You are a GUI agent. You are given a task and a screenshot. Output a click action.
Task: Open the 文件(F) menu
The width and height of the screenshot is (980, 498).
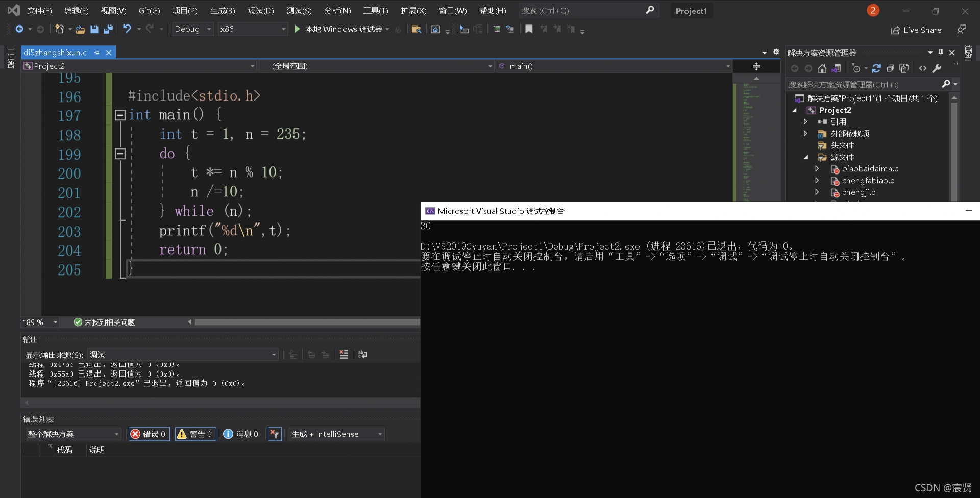pyautogui.click(x=39, y=11)
